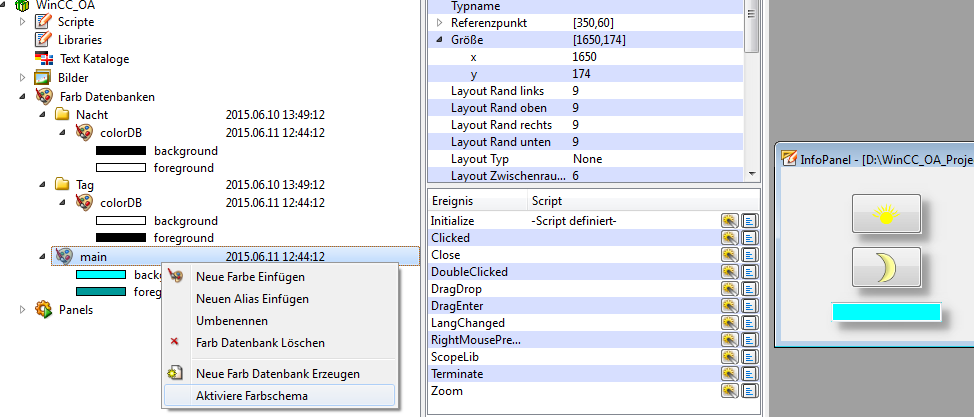Open script wizard icon for ScopeLib event
This screenshot has width=974, height=417.
click(729, 357)
